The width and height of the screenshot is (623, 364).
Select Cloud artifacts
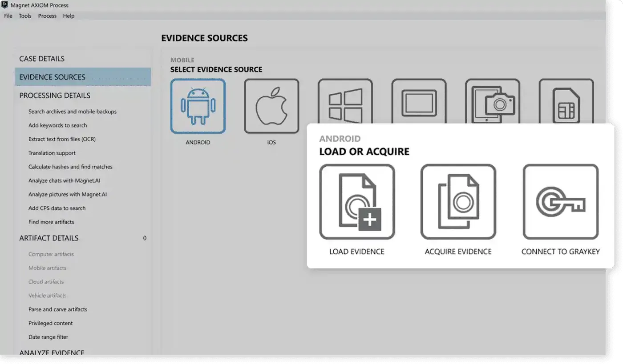pos(46,282)
